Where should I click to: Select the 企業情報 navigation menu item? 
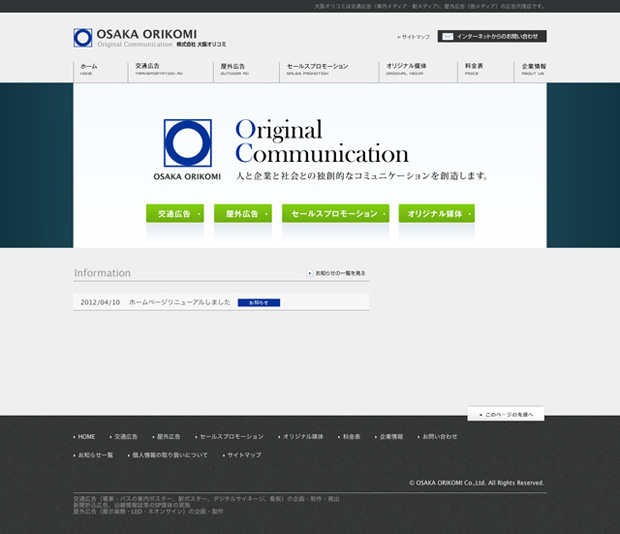pos(533,69)
